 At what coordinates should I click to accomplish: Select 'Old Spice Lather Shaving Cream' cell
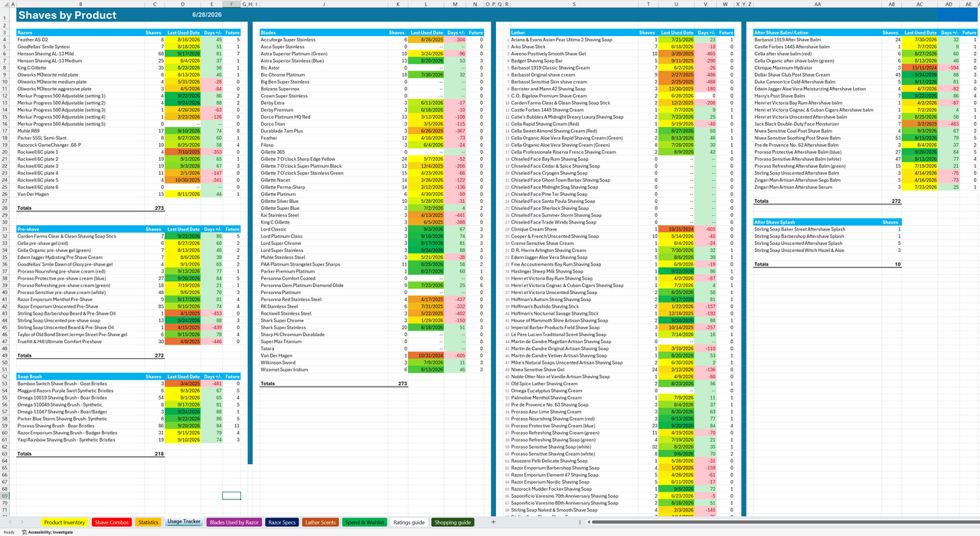573,384
